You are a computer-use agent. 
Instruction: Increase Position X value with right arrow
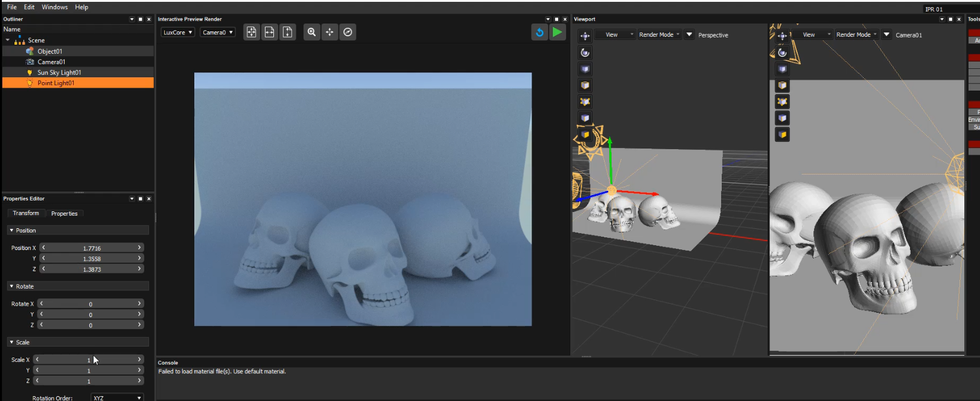point(139,248)
